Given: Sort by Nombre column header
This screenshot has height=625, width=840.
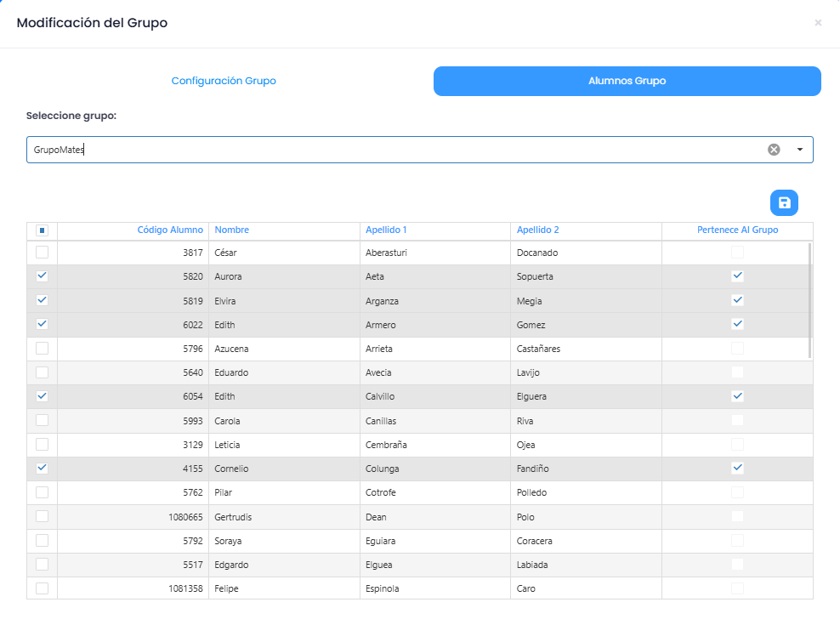Looking at the screenshot, I should coord(232,230).
